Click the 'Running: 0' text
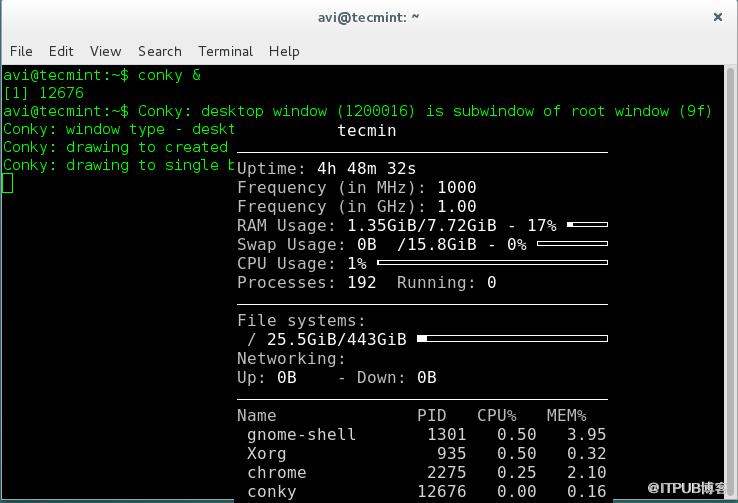The height and width of the screenshot is (503, 738). coord(446,282)
